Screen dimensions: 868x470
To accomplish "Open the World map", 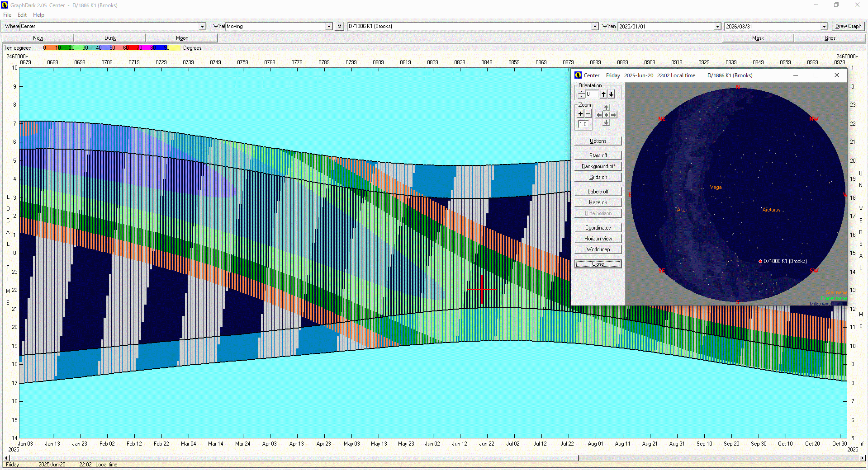I will [598, 249].
